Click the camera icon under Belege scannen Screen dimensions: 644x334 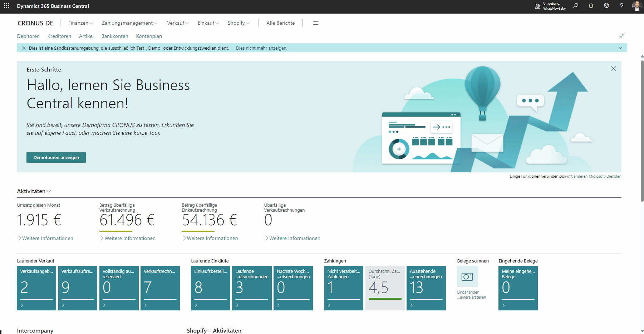click(x=467, y=276)
